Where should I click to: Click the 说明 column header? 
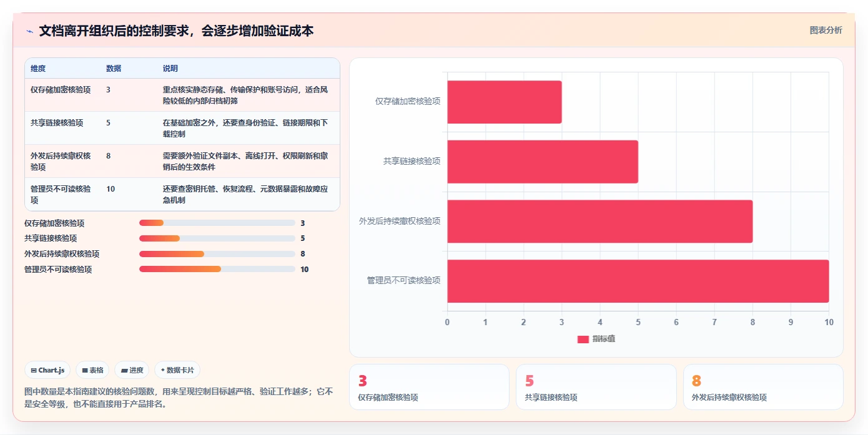170,69
